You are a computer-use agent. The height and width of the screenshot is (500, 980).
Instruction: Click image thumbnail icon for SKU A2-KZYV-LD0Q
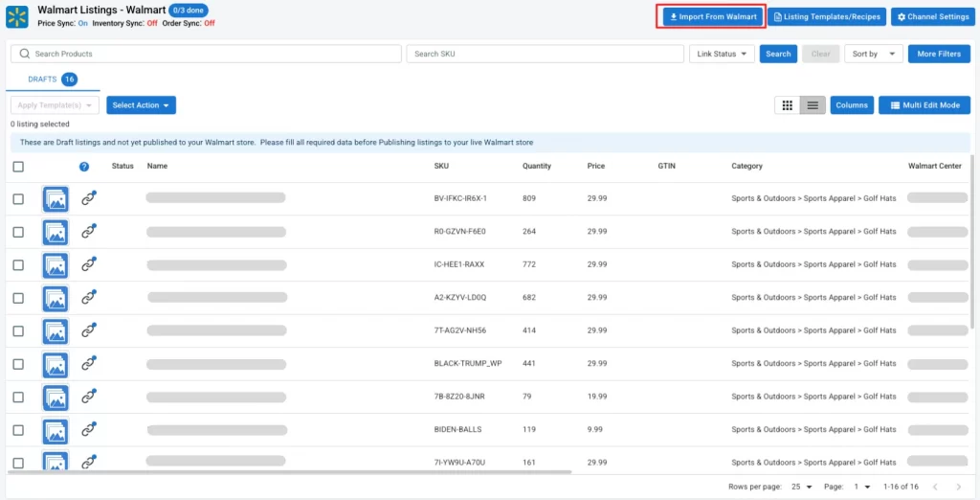click(x=56, y=298)
